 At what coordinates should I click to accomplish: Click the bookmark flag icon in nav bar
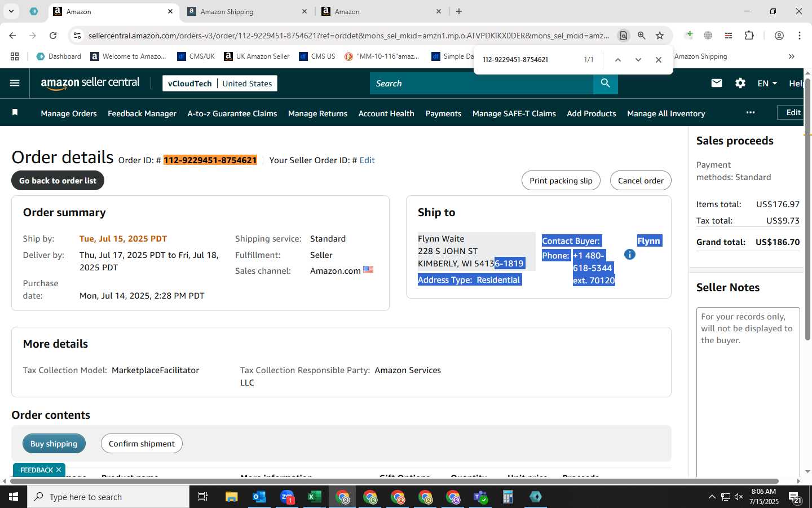click(x=15, y=112)
